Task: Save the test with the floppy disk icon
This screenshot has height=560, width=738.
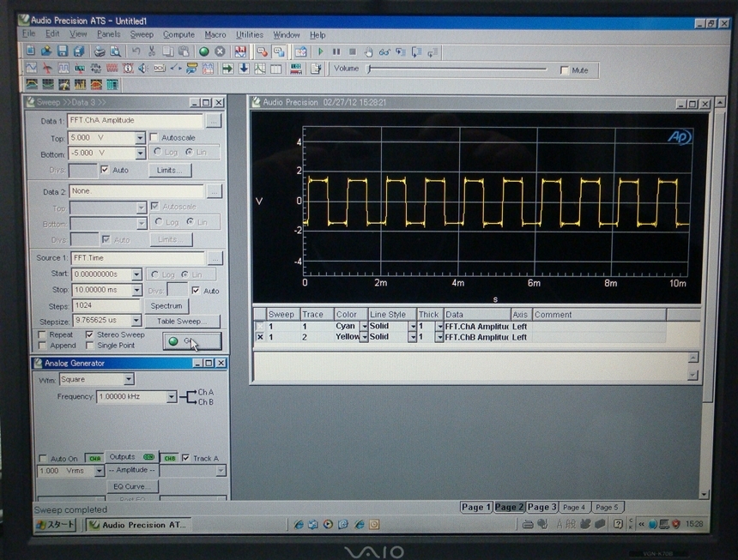Action: pyautogui.click(x=62, y=51)
